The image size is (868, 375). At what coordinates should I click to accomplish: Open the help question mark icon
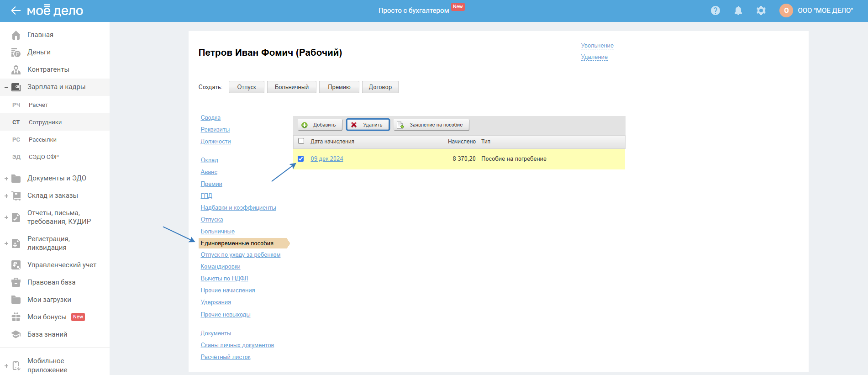(715, 11)
